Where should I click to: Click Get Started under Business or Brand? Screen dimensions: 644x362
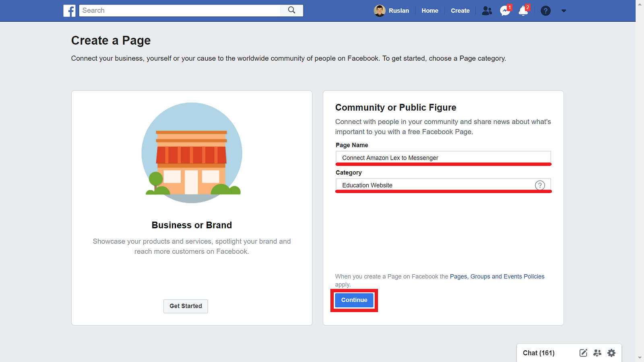pyautogui.click(x=186, y=306)
